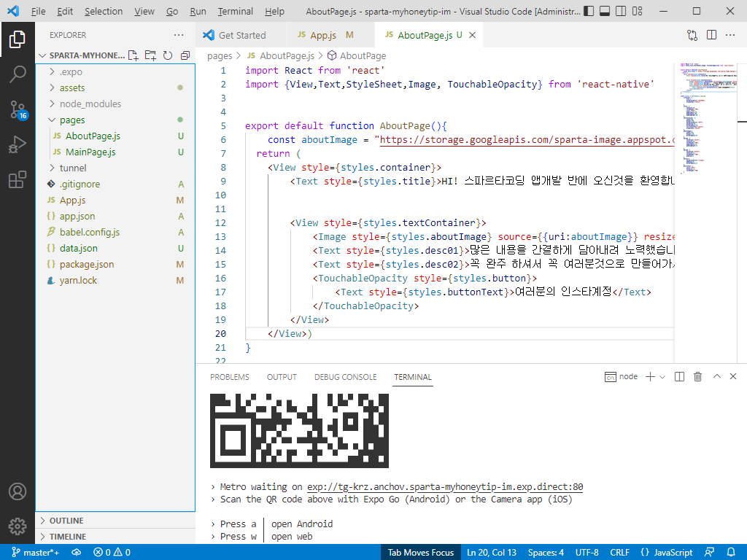Open package.json in Explorer
This screenshot has width=747, height=560.
[x=115, y=264]
